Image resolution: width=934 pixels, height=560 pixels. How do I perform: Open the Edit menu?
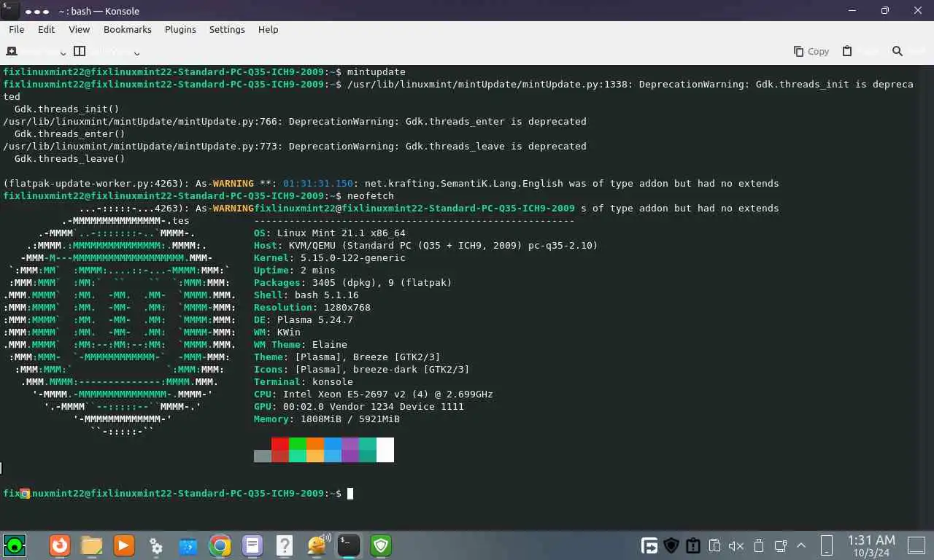pos(46,29)
